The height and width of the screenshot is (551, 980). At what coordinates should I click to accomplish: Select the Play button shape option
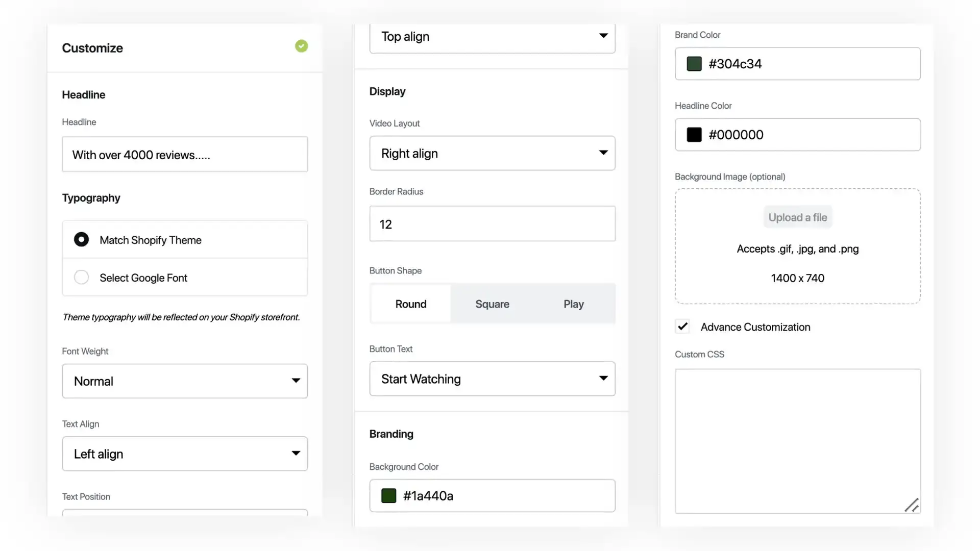(x=574, y=304)
